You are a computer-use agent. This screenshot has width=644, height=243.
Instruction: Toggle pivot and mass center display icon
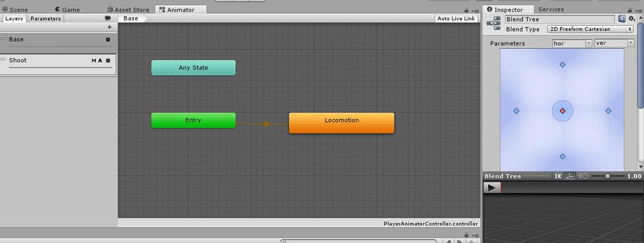point(570,176)
